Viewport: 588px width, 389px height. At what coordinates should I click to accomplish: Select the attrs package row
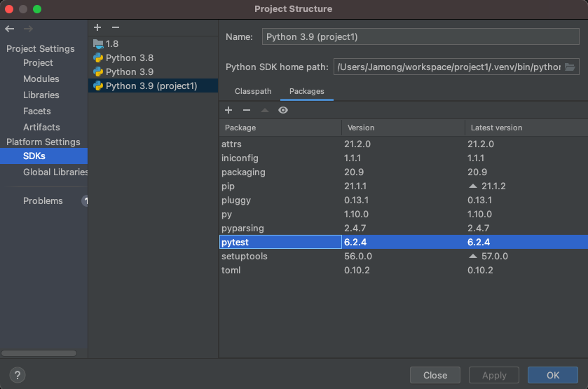(x=404, y=144)
